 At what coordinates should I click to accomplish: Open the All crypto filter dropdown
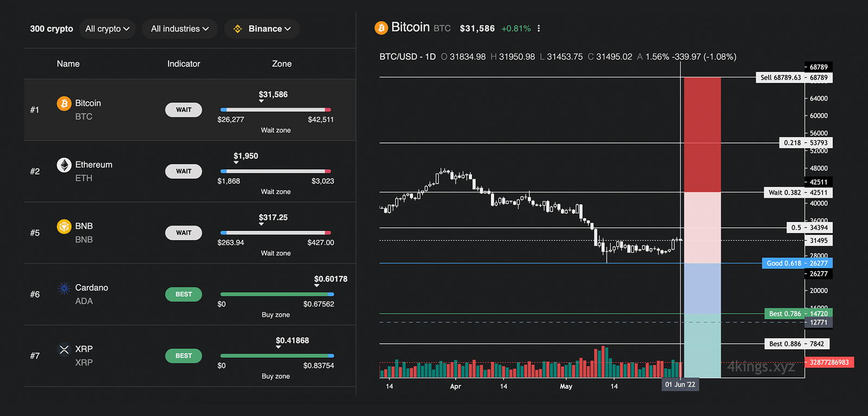point(107,29)
